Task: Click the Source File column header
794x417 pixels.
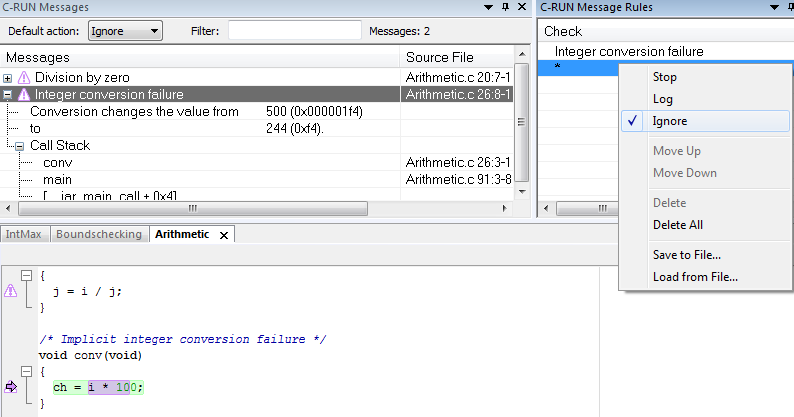Action: coord(440,57)
